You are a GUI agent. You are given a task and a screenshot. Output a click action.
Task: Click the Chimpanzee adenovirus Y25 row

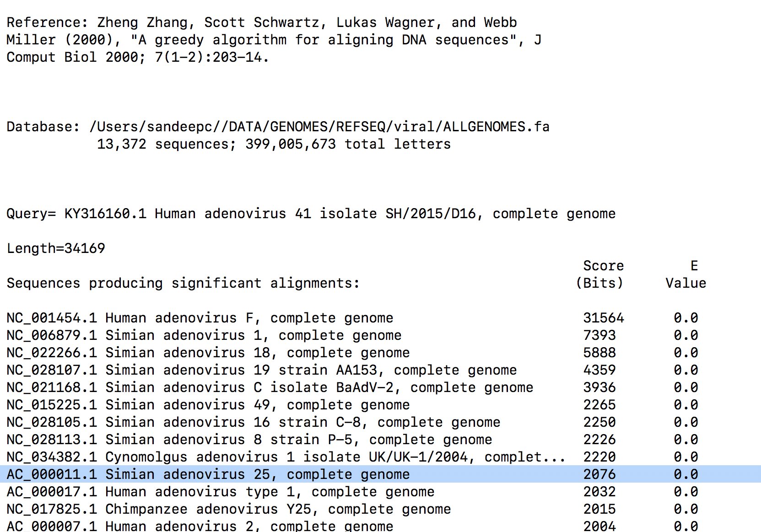click(x=228, y=509)
